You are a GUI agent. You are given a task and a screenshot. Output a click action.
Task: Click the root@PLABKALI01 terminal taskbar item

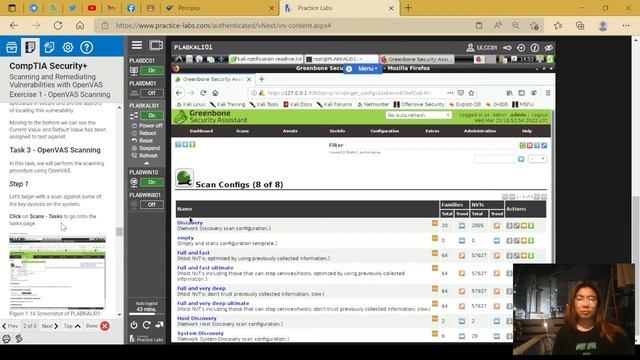[x=341, y=59]
